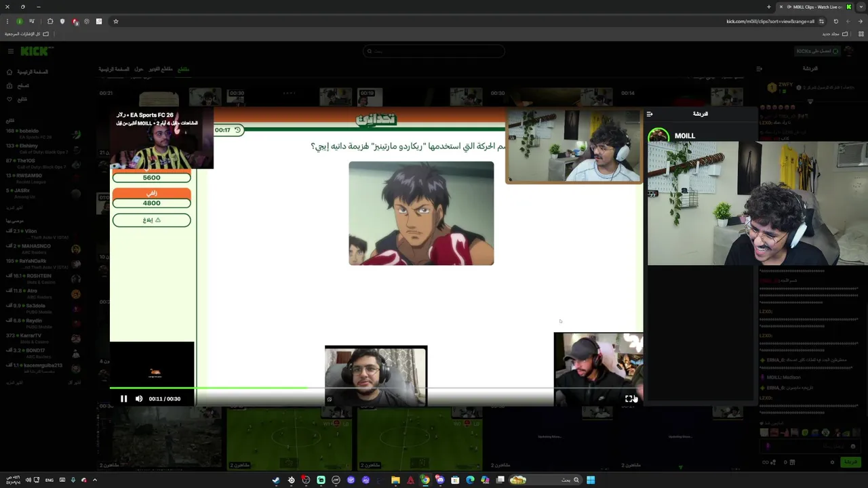Open the RWSAM90 channel in sidebar
The width and height of the screenshot is (868, 488).
42,178
